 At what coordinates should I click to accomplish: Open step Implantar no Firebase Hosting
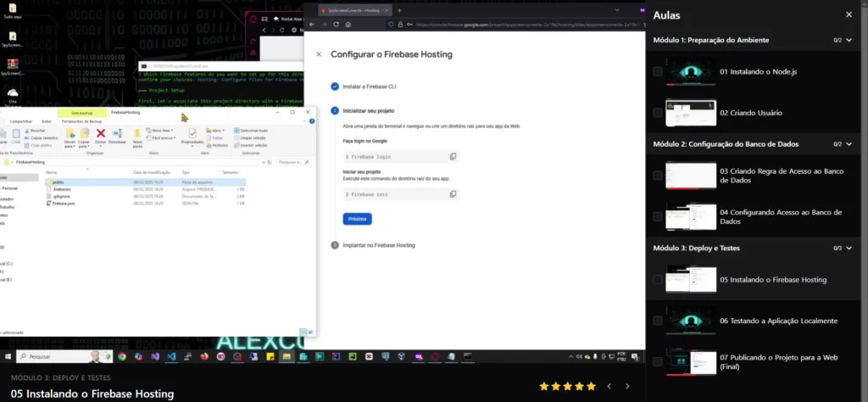(x=379, y=245)
